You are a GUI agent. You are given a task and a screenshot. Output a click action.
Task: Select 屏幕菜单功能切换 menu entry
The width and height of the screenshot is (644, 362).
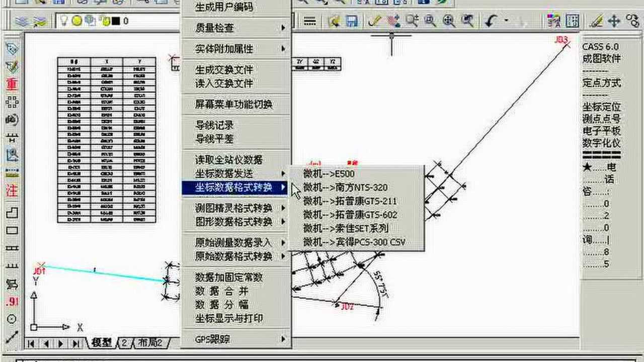pos(236,104)
